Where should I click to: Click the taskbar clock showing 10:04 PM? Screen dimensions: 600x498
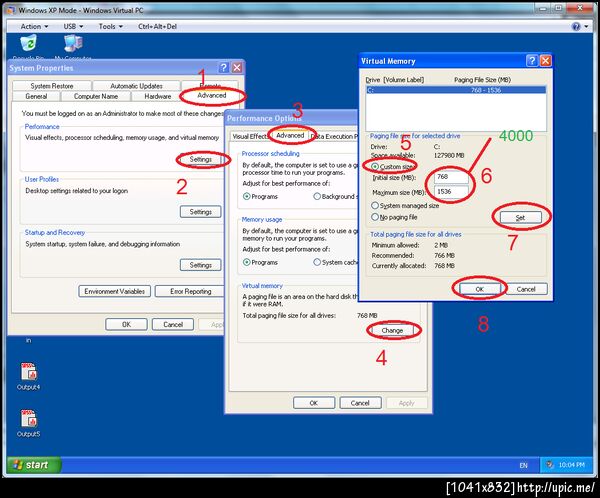(x=571, y=465)
